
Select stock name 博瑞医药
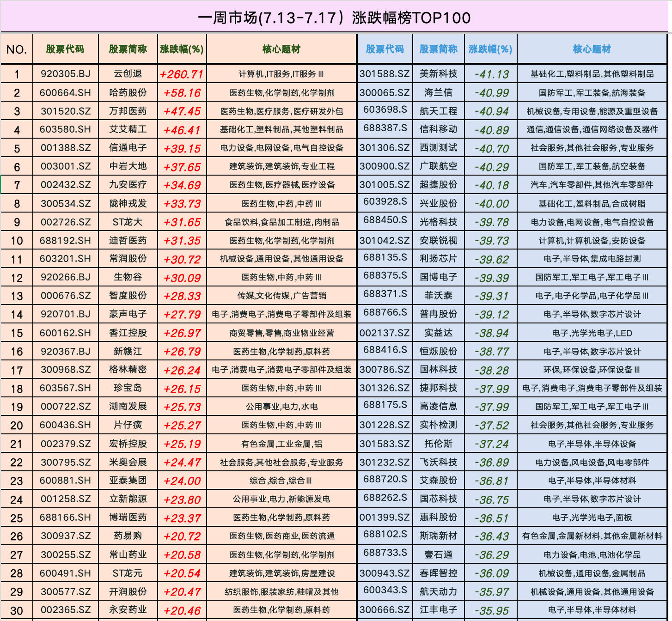point(128,517)
